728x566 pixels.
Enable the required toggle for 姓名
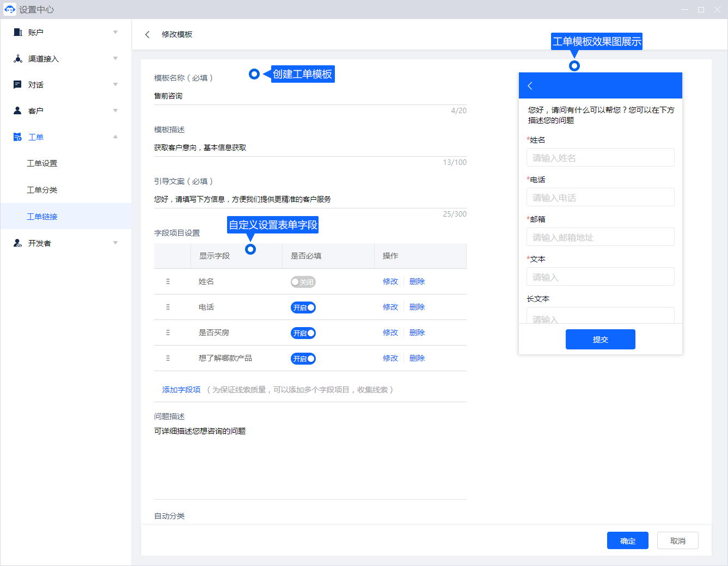[303, 282]
